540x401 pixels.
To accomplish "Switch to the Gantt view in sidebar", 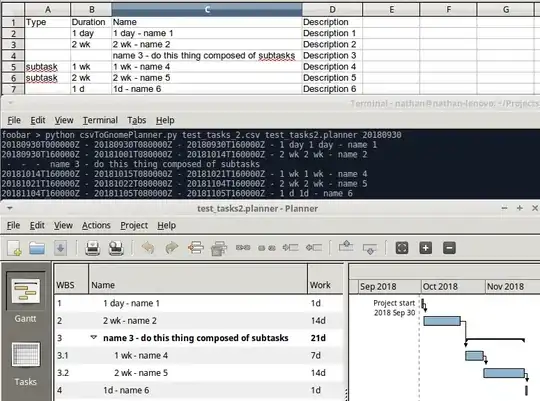I will [x=25, y=298].
